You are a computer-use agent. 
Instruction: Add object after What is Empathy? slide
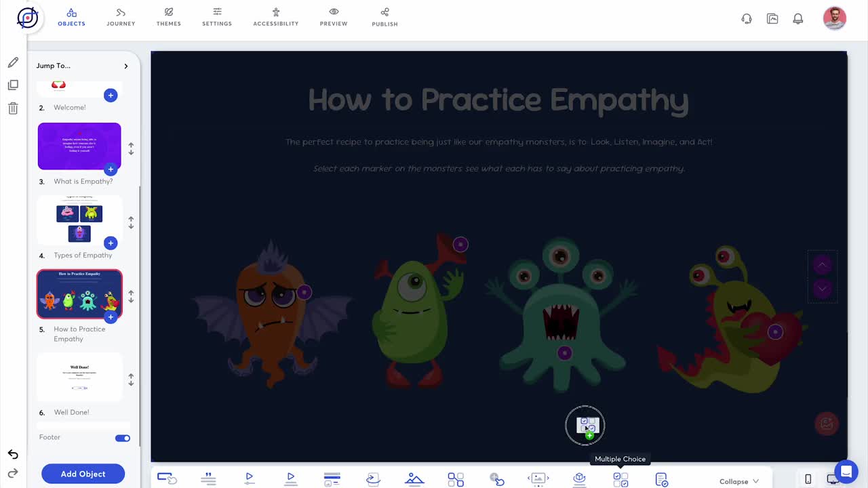111,169
